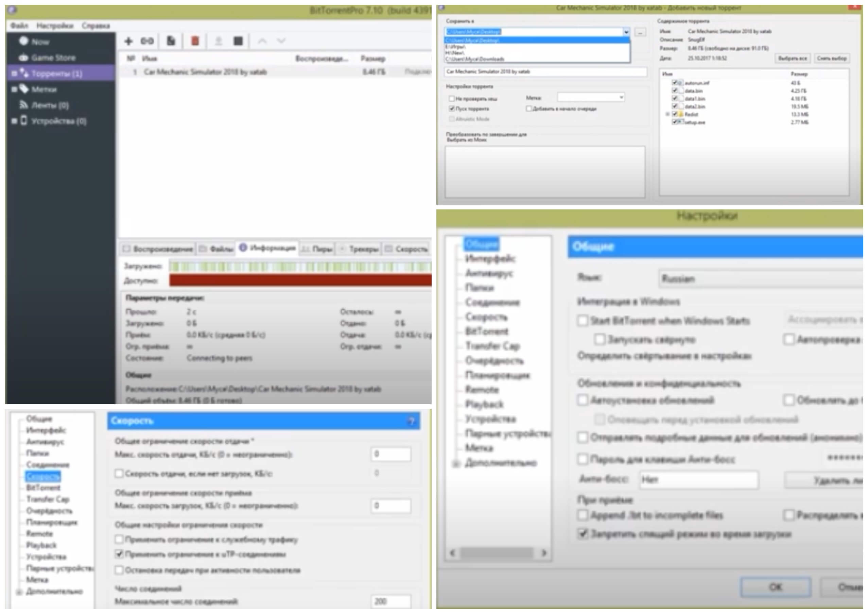868x614 pixels.
Task: Open the Настройки menu
Action: pyautogui.click(x=55, y=26)
